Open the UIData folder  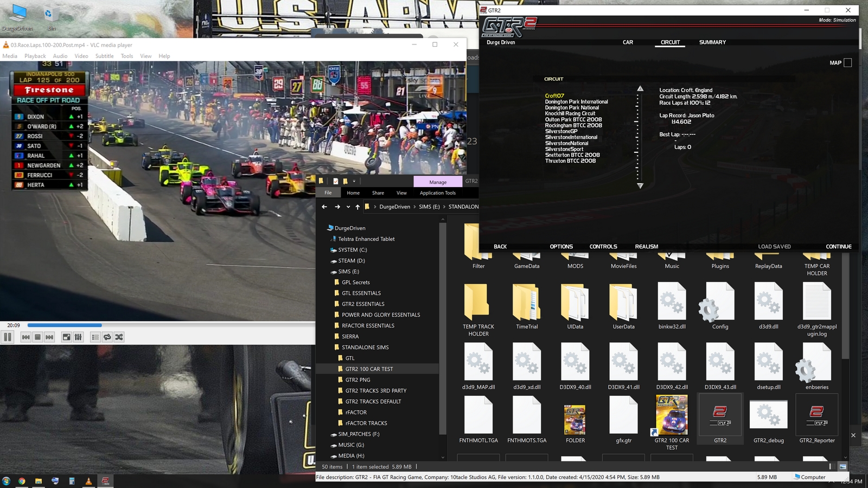[x=575, y=307]
